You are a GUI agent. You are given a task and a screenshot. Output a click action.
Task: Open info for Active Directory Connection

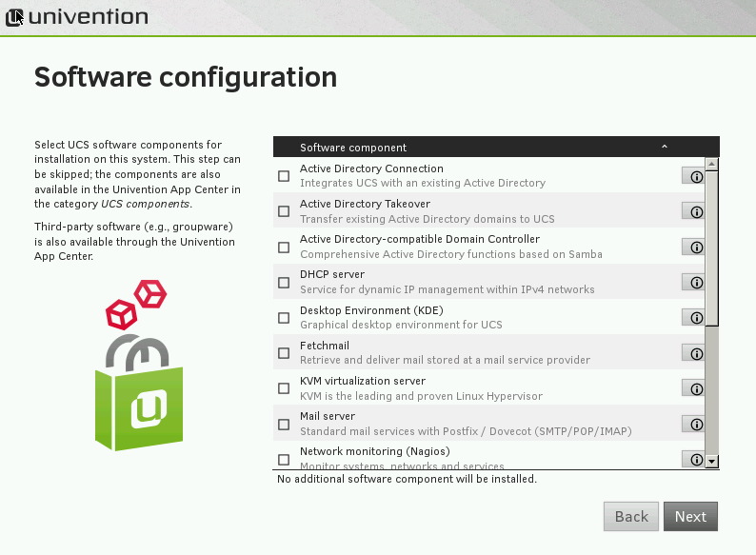pyautogui.click(x=693, y=176)
